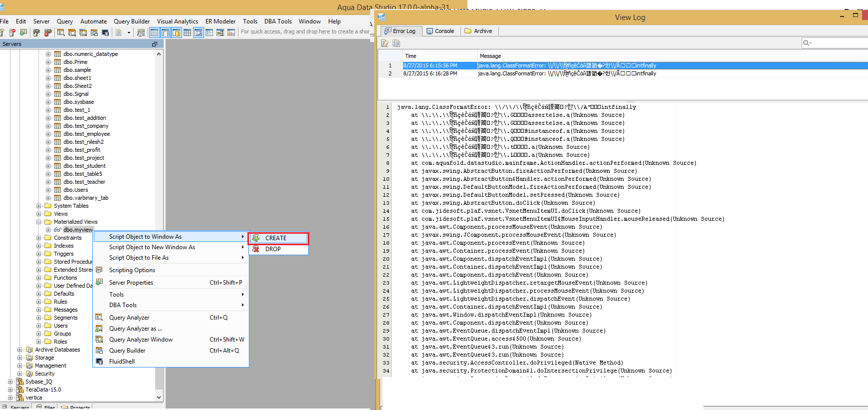The image size is (868, 410).
Task: Click the Scripting Options toolbar icon
Action: [141, 32]
